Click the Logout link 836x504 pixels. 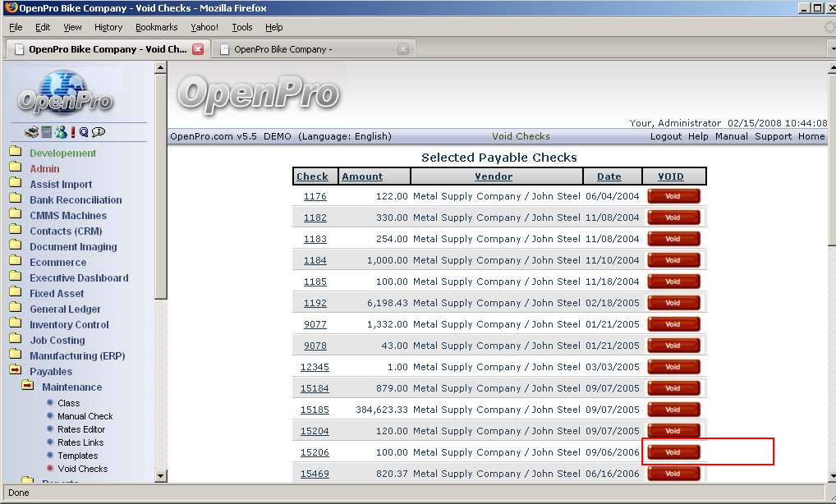tap(666, 136)
